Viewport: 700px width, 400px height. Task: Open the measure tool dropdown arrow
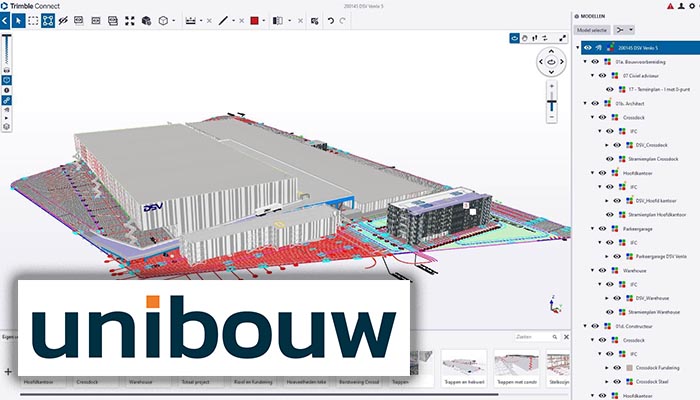pos(201,21)
